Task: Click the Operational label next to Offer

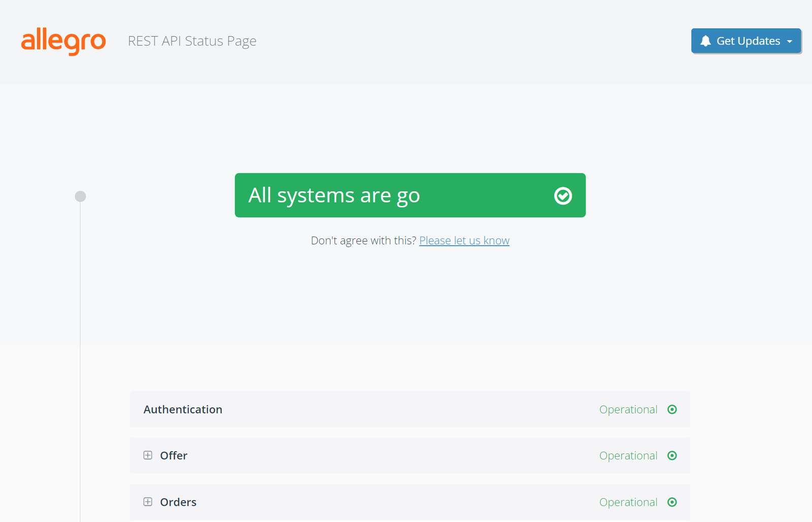Action: pyautogui.click(x=628, y=456)
